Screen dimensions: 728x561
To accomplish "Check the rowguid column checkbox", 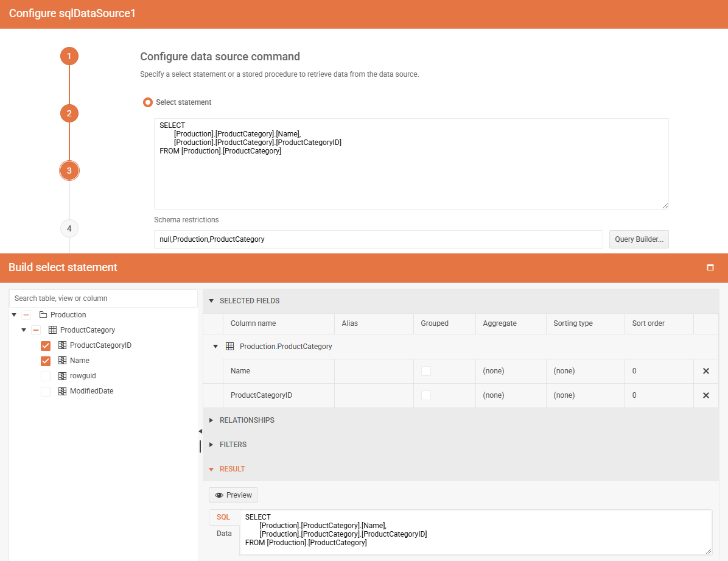I will tap(46, 375).
